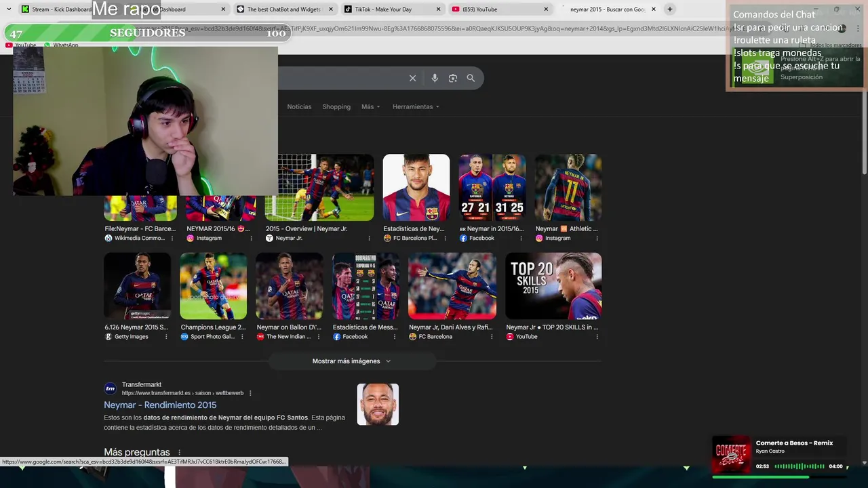Open options menu beside Más preguntas
Image resolution: width=868 pixels, height=488 pixels.
tap(180, 452)
